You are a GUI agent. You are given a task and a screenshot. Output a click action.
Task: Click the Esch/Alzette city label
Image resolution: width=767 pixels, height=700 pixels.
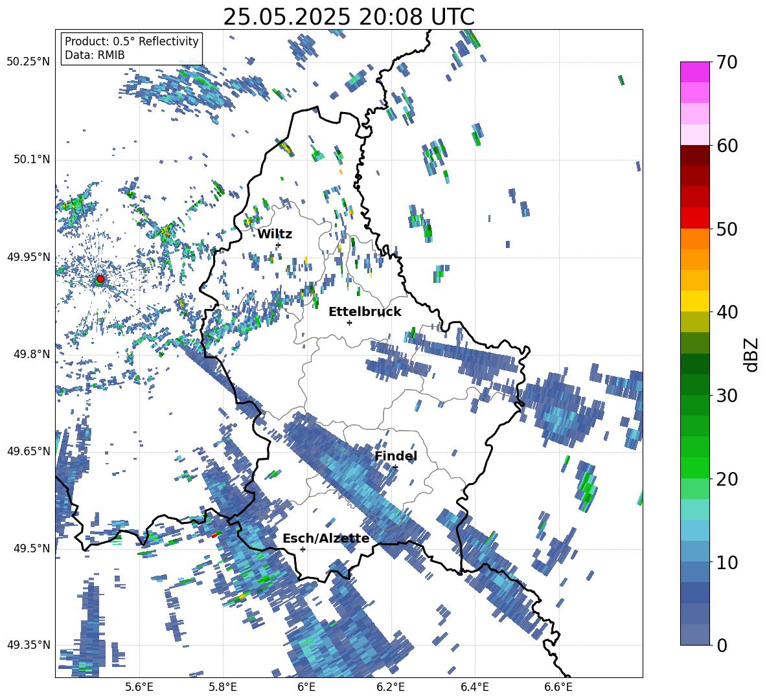[x=326, y=539]
